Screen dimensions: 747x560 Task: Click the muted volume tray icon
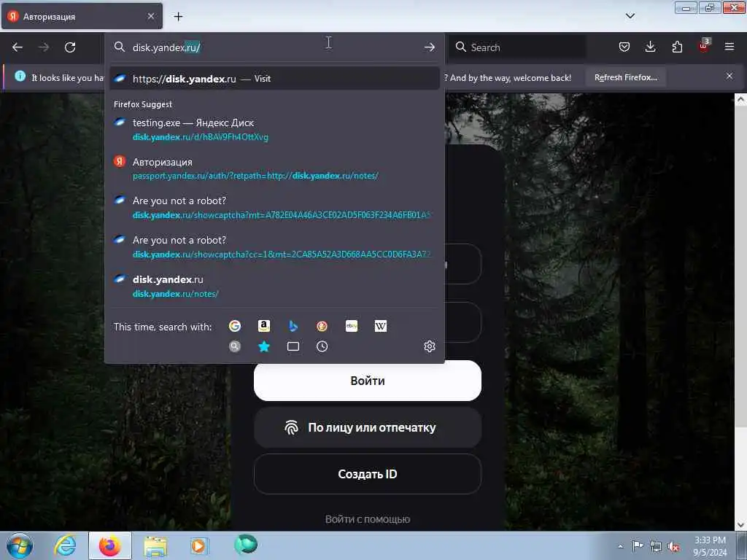tap(673, 546)
